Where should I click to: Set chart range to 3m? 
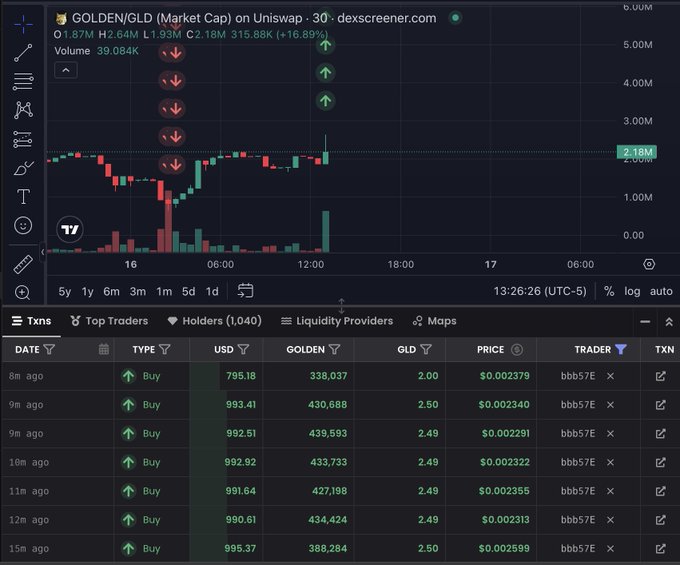pyautogui.click(x=138, y=291)
